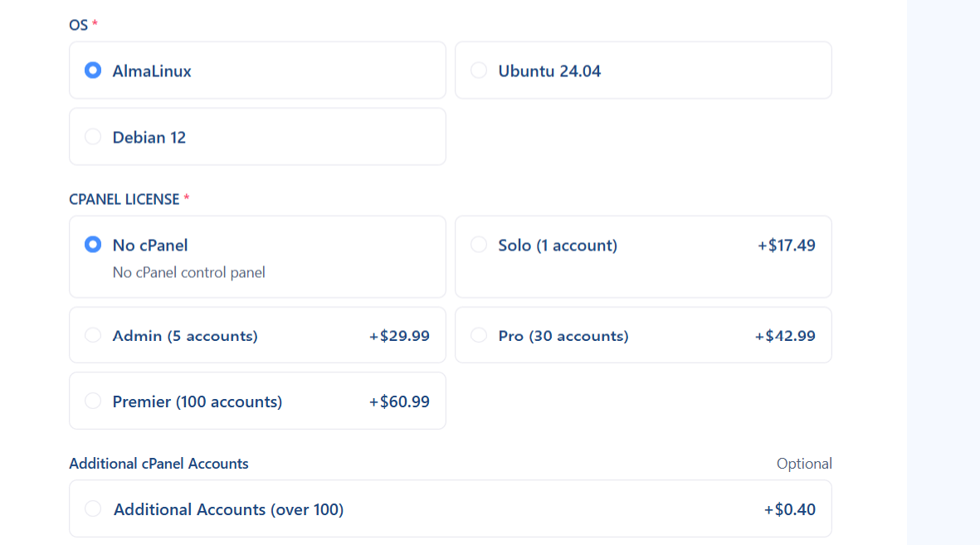Screen dimensions: 980x545
Task: Click the OS section label
Action: [78, 25]
